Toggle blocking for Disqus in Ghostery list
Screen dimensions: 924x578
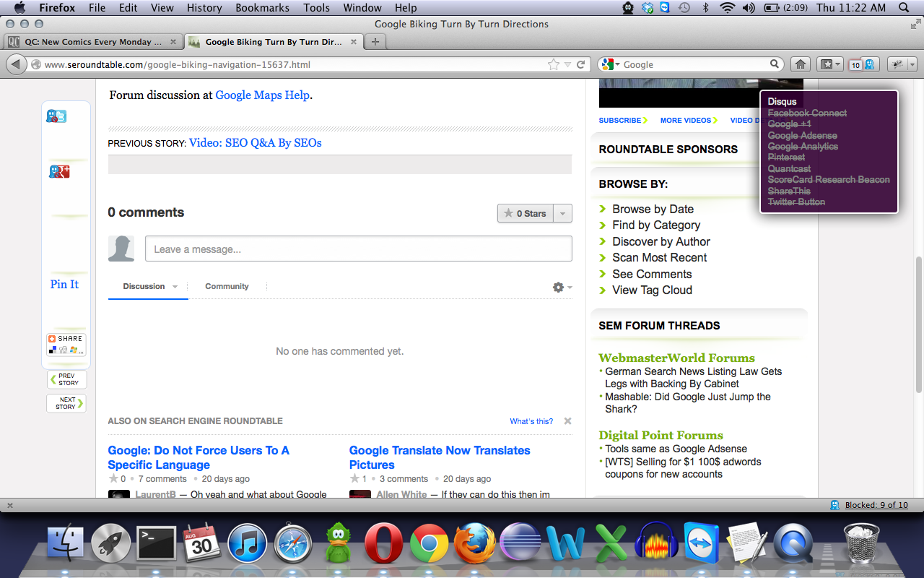tap(782, 102)
